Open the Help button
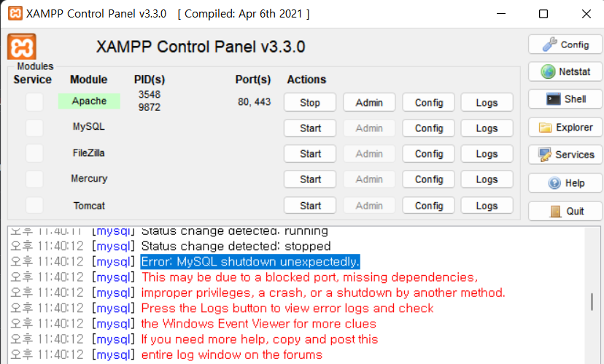604x364 pixels. (565, 183)
